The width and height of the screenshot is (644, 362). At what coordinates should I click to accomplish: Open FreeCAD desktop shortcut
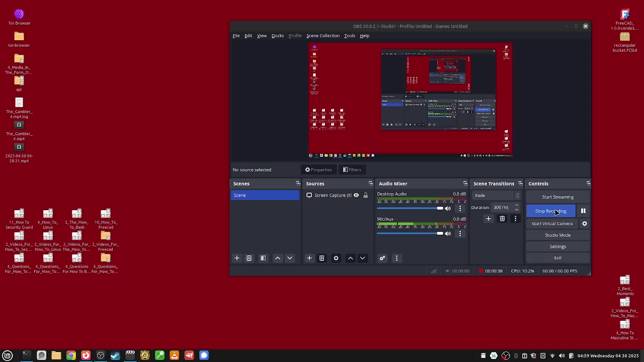click(x=625, y=20)
